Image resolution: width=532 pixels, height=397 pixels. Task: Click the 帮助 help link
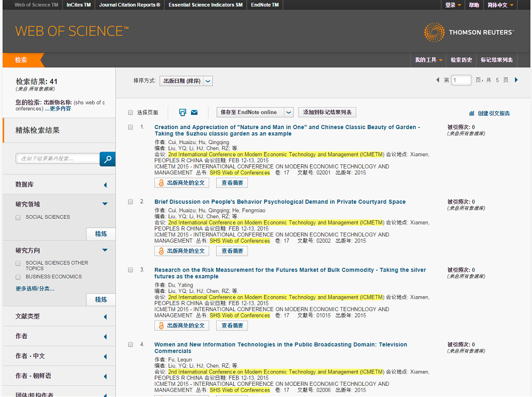point(474,5)
